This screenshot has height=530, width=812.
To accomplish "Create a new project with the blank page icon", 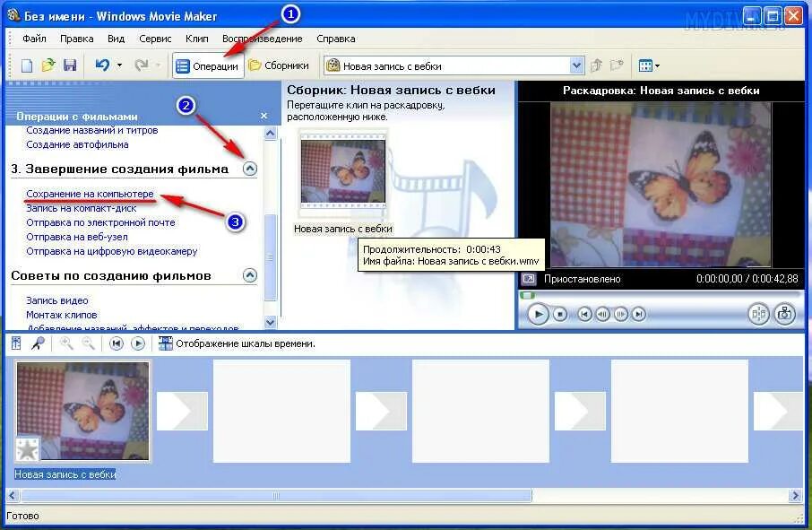I will pyautogui.click(x=26, y=65).
